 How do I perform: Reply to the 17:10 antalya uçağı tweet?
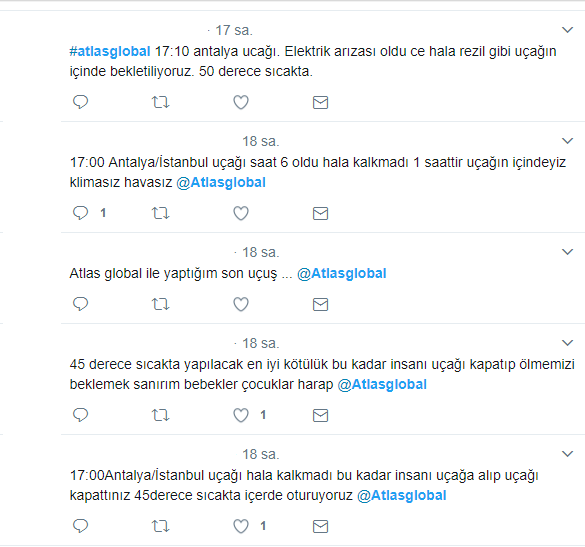(80, 102)
